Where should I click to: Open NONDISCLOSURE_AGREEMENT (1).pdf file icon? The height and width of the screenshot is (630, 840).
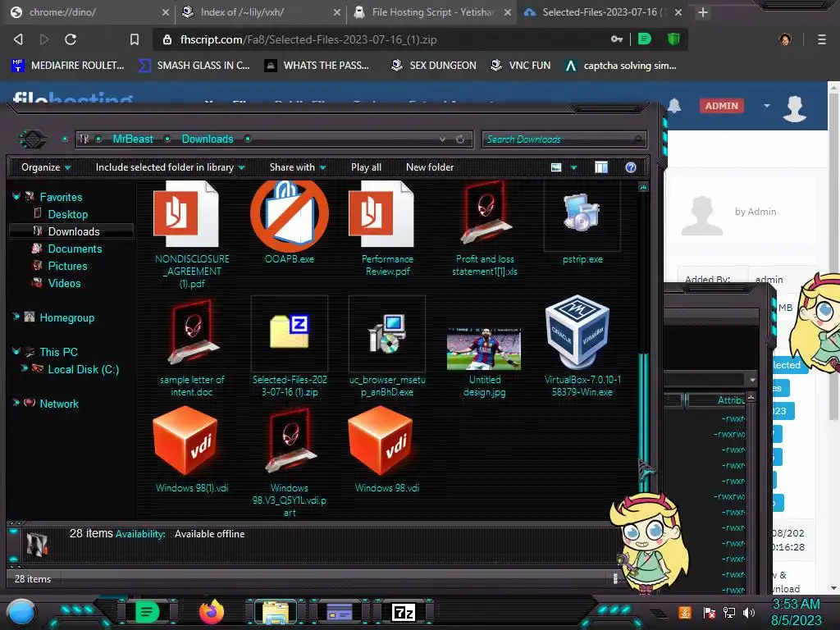[186, 214]
